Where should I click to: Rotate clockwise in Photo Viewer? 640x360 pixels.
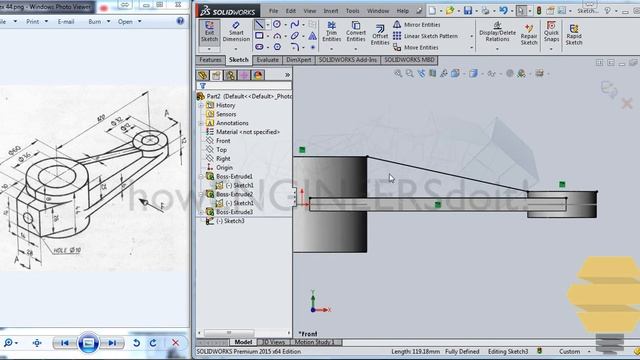click(153, 343)
